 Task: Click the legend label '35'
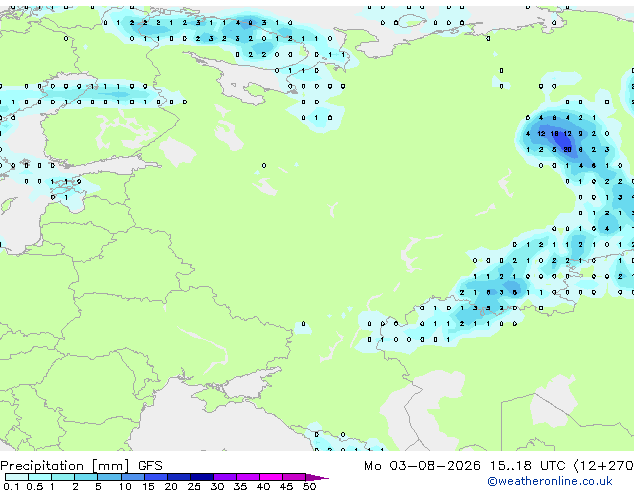tap(240, 486)
